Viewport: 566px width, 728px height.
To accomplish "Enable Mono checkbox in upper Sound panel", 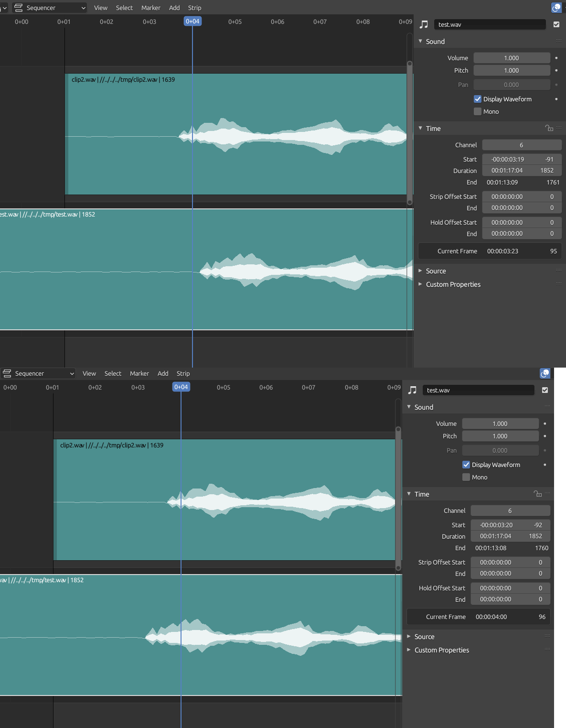I will 478,111.
